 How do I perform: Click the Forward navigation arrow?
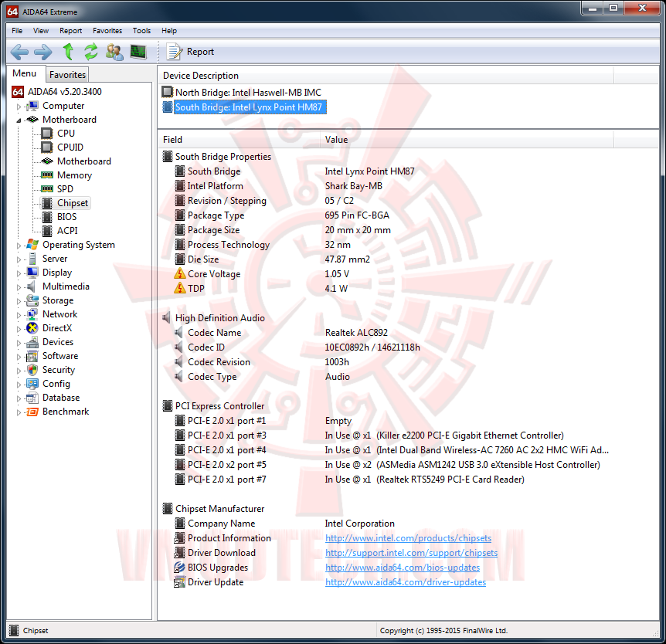(43, 53)
